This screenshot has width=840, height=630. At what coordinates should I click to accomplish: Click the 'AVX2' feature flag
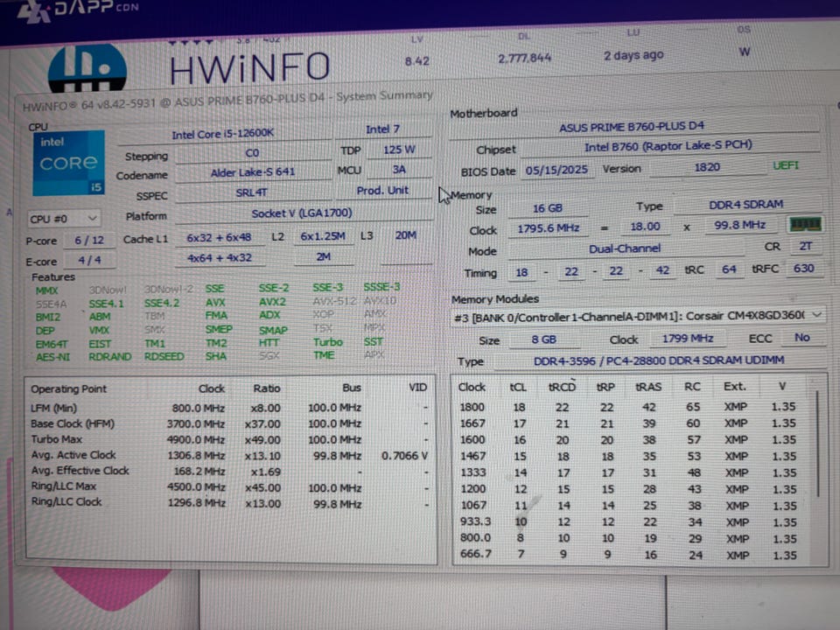[x=272, y=302]
